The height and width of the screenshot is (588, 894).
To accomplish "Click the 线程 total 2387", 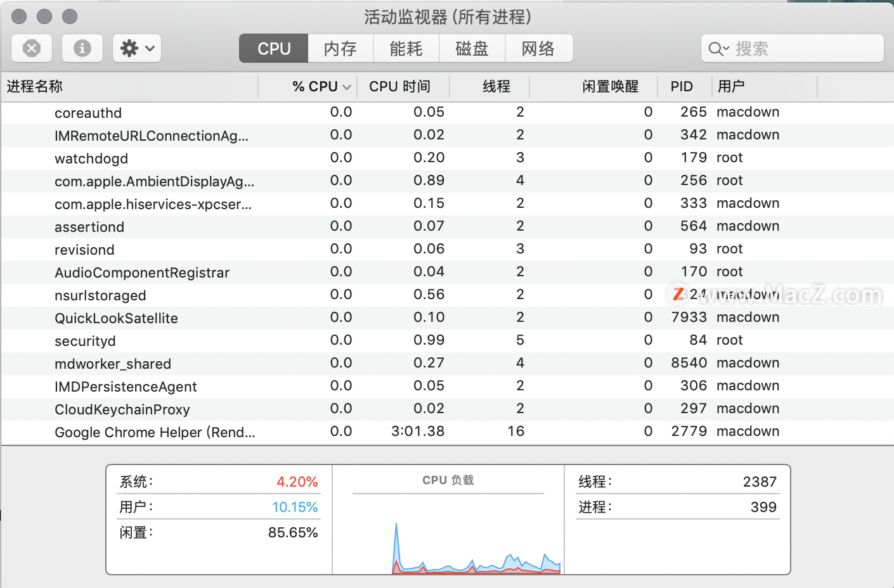I will pyautogui.click(x=760, y=482).
